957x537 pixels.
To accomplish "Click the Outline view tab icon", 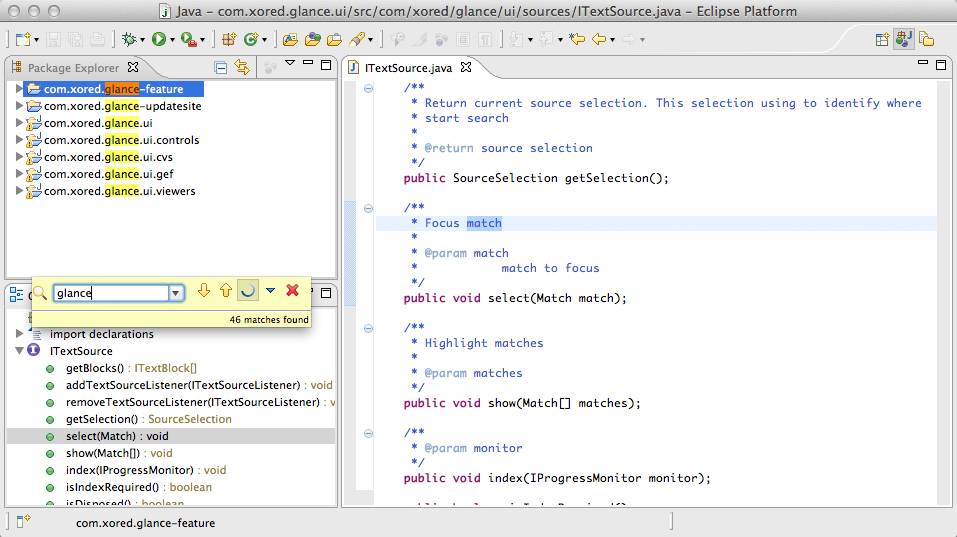I will pos(16,295).
